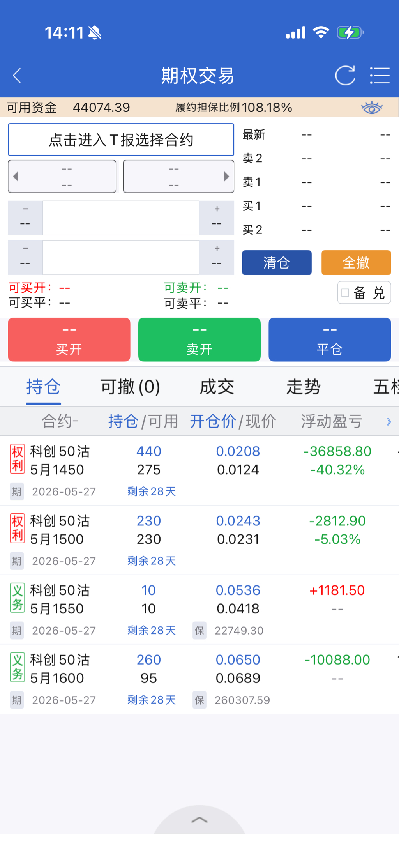Open the T报 contract selector
Viewport: 399px width, 868px height.
click(121, 140)
